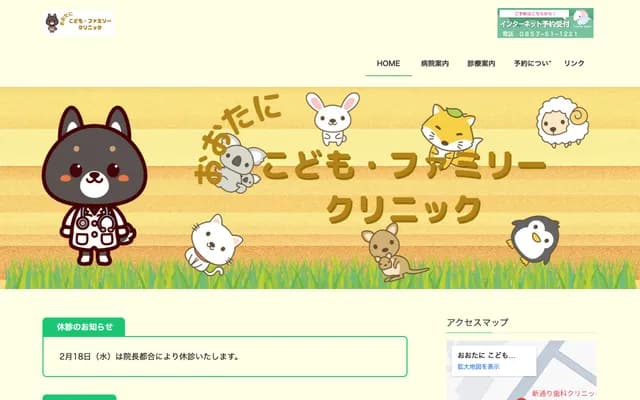Open the リンク menu item
640x400 pixels.
point(574,63)
